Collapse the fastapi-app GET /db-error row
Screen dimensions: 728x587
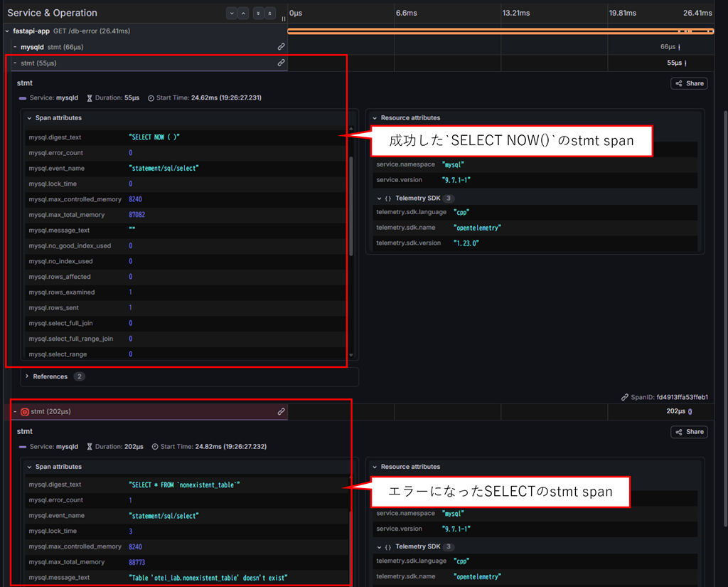click(7, 31)
